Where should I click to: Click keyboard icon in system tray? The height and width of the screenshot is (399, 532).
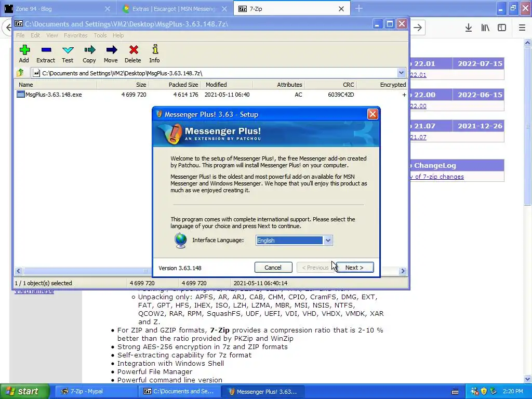coord(455,392)
